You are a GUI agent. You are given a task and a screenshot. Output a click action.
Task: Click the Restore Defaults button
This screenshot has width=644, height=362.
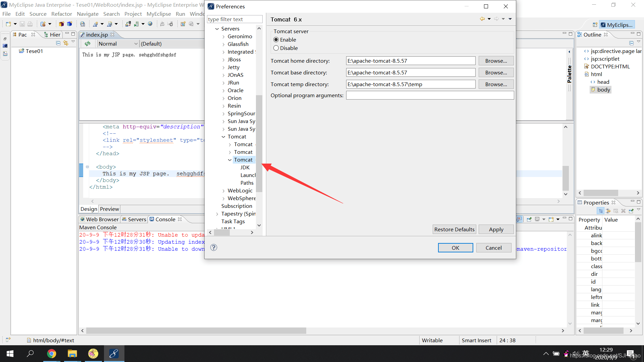pos(454,229)
